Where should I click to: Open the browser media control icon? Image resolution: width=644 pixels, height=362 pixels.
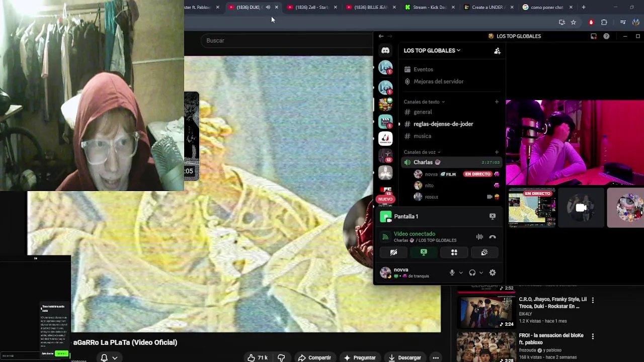click(x=623, y=22)
